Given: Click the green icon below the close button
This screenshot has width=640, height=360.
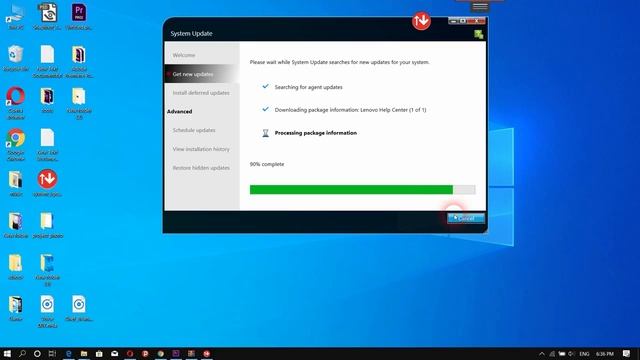Looking at the screenshot, I should (x=479, y=34).
